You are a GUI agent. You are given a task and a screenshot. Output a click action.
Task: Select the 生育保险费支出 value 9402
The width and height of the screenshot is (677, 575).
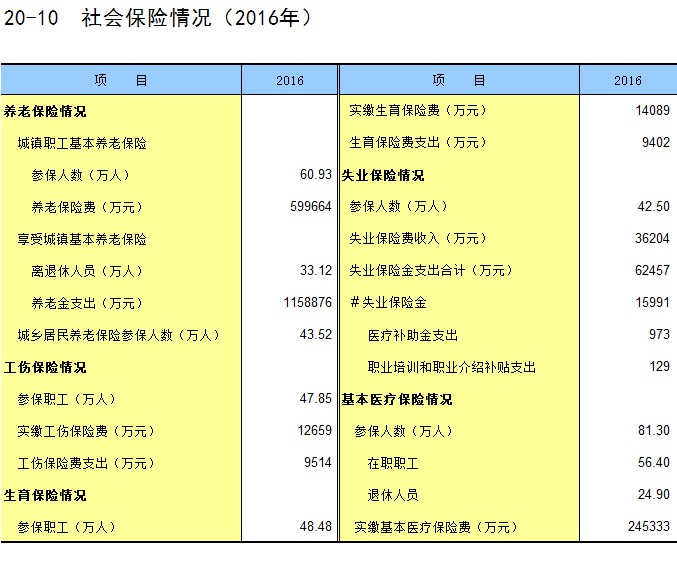(x=655, y=143)
